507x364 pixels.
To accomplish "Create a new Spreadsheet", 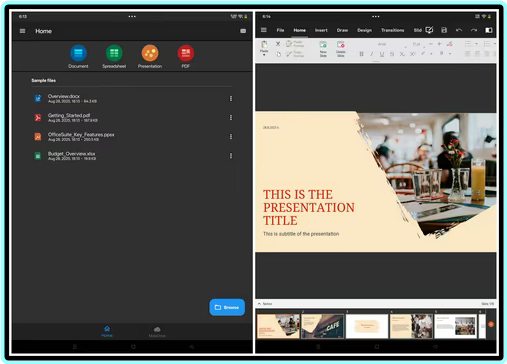I will coord(114,56).
